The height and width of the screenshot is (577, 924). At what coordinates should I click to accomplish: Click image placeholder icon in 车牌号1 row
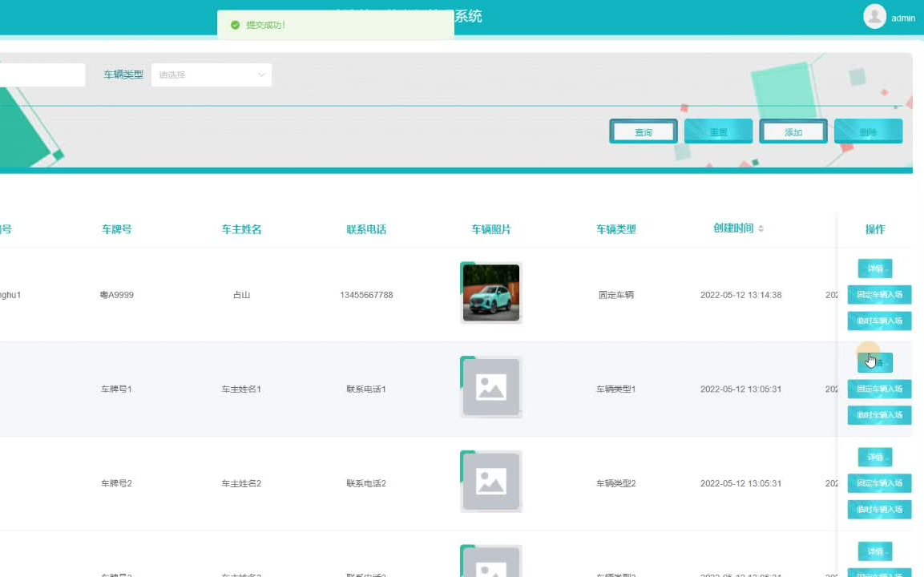click(x=490, y=387)
